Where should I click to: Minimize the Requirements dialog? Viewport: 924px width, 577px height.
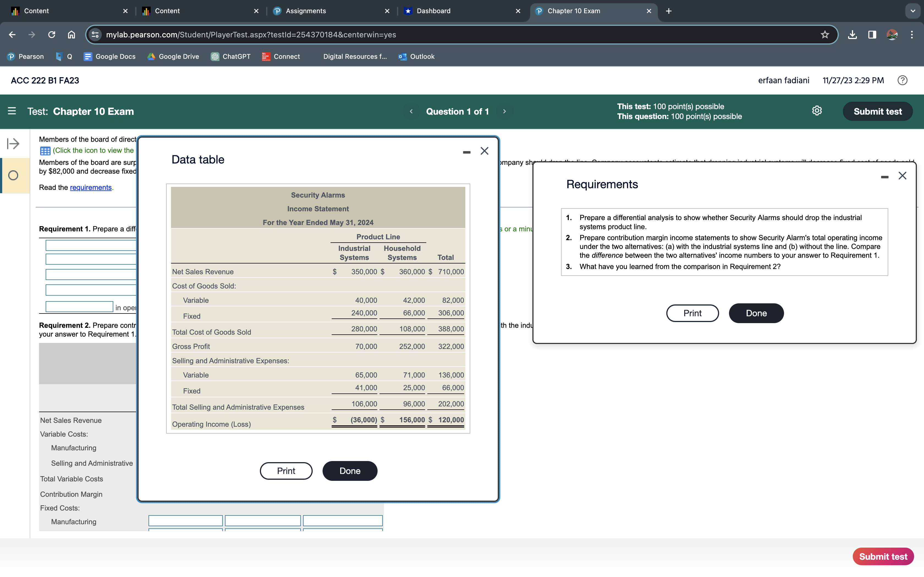click(x=884, y=177)
